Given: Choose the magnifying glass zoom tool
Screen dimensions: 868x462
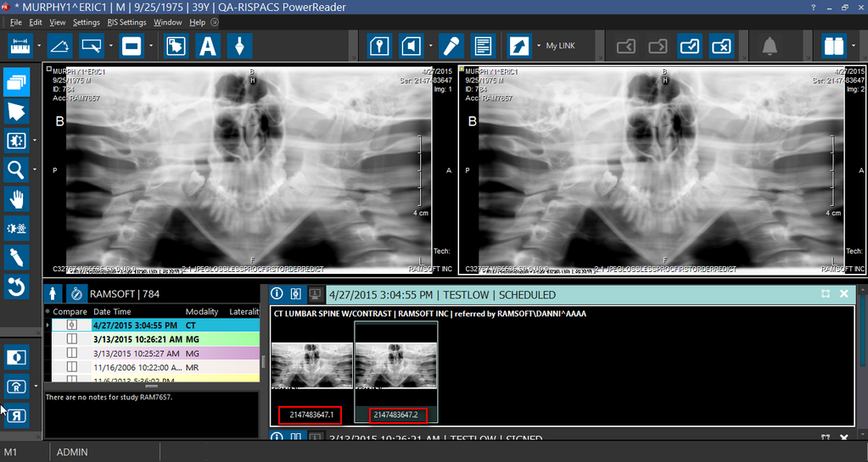Looking at the screenshot, I should tap(16, 170).
